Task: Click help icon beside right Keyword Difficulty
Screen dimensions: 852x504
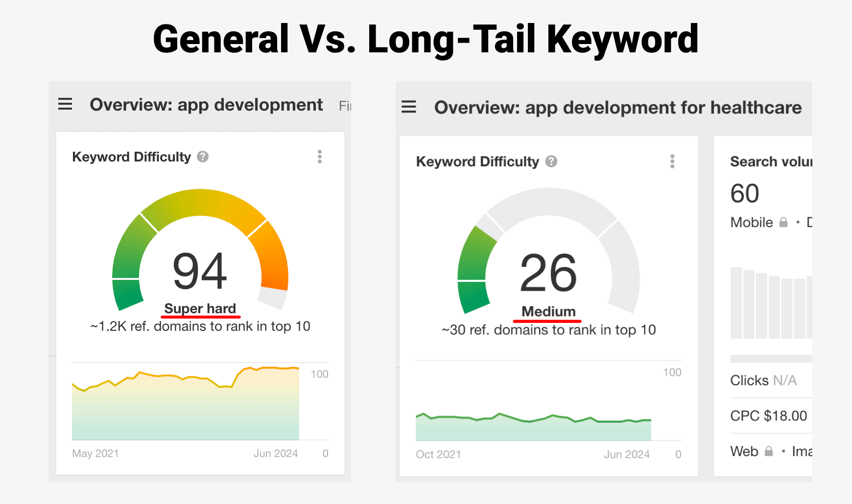Action: [551, 161]
